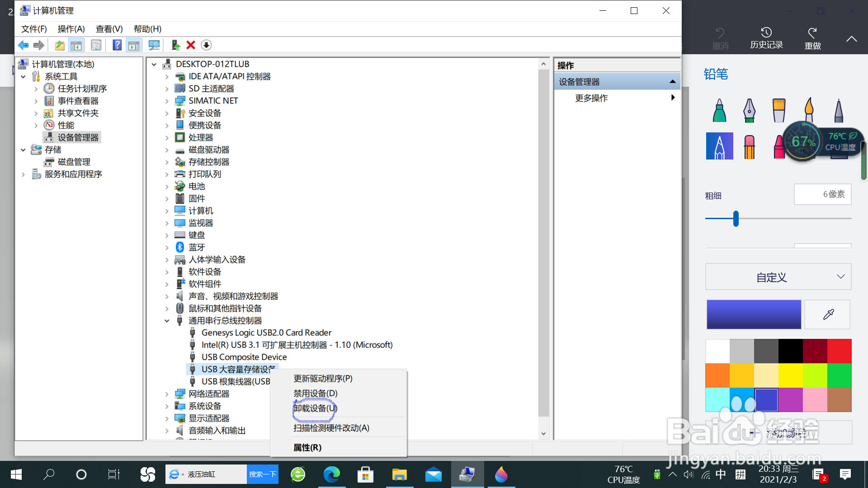Open the 查看(V) menu
Screen dimensions: 868x488
(108, 28)
